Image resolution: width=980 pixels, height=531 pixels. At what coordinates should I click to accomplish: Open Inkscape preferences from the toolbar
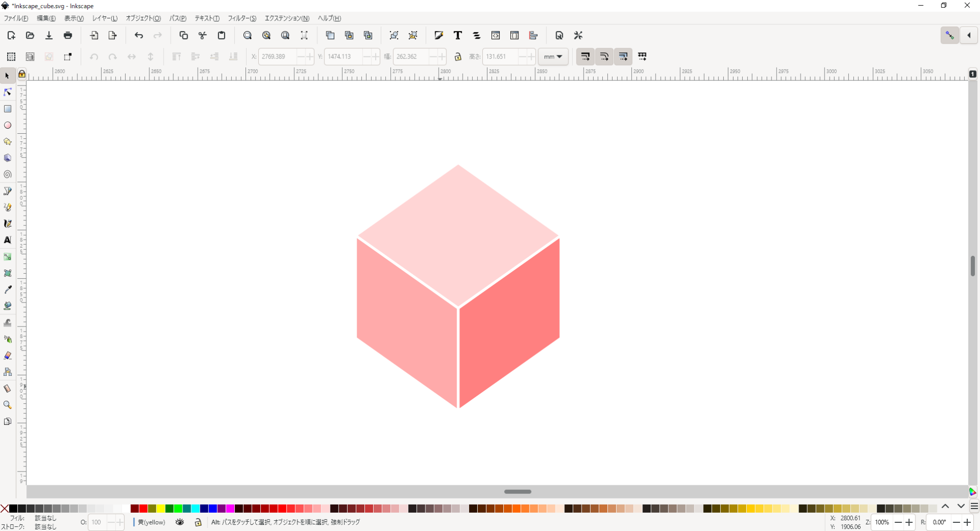[578, 36]
